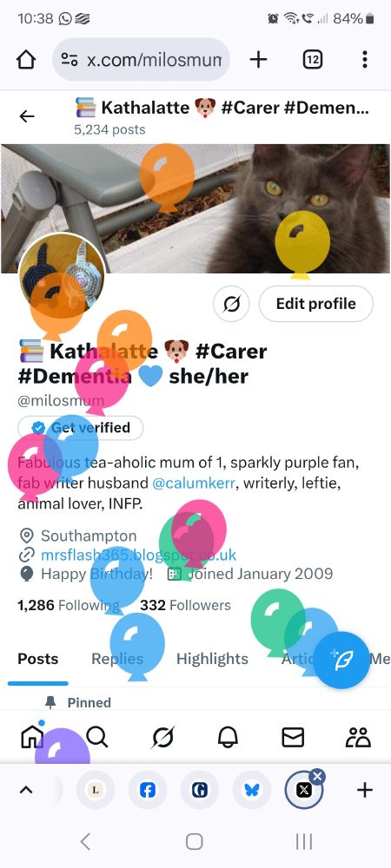Go back using the profile back arrow
Image resolution: width=391 pixels, height=868 pixels.
point(27,116)
